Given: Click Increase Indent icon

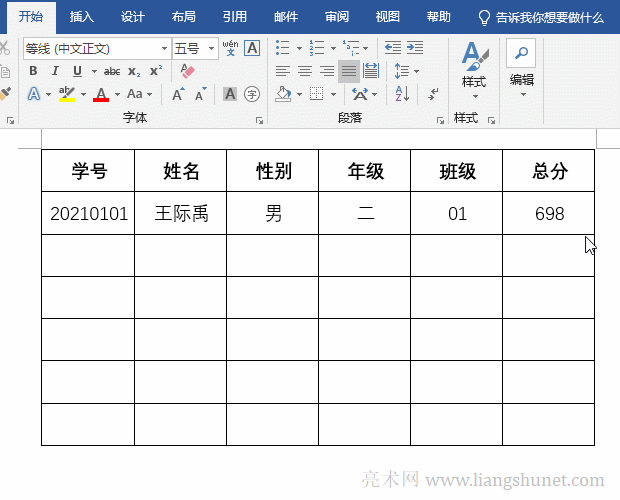Looking at the screenshot, I should click(x=415, y=48).
